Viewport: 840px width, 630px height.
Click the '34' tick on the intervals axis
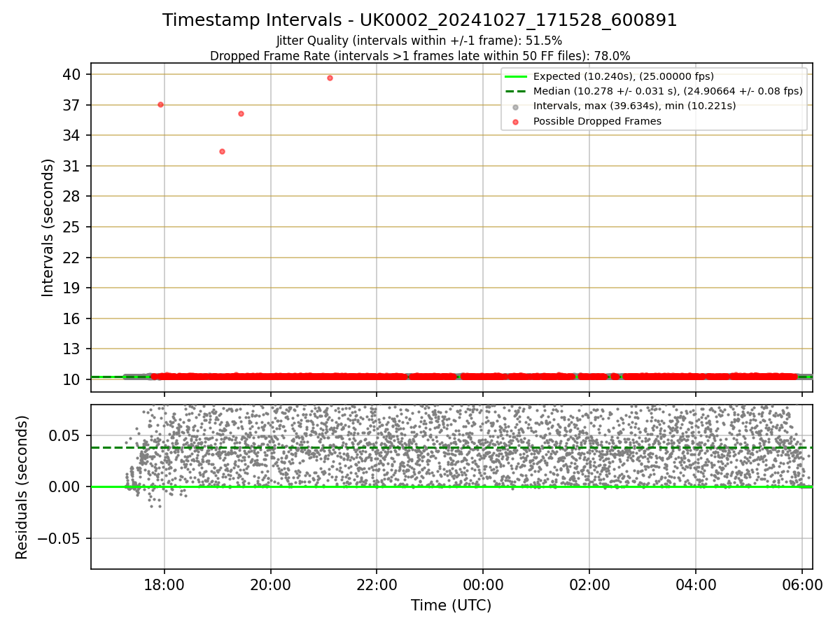coord(73,135)
